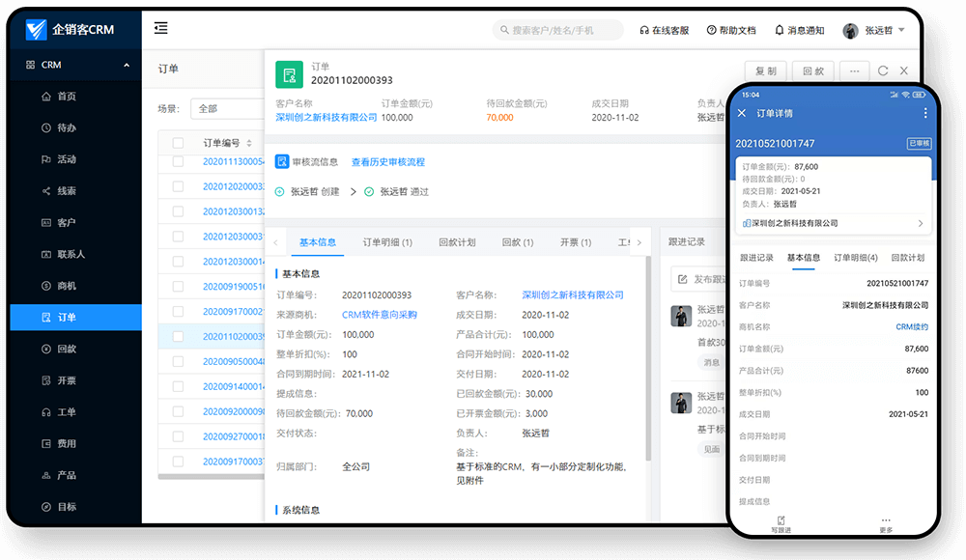Switch to 回款计划 tab in desktop panel
This screenshot has width=966, height=560.
coord(457,242)
